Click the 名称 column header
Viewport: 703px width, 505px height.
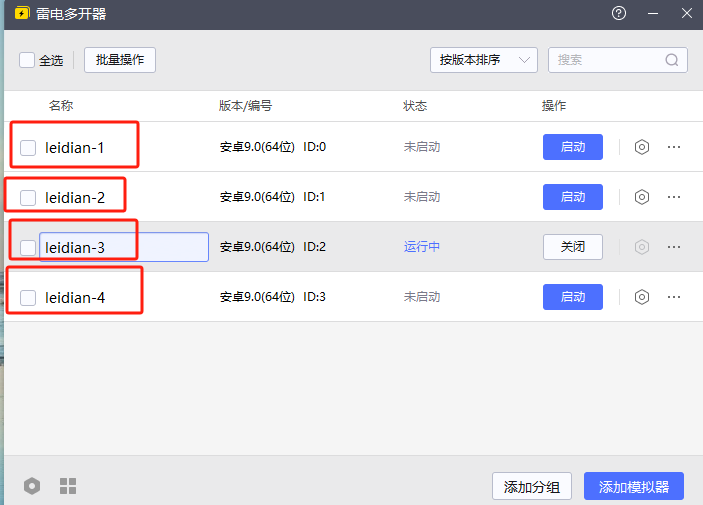click(61, 106)
